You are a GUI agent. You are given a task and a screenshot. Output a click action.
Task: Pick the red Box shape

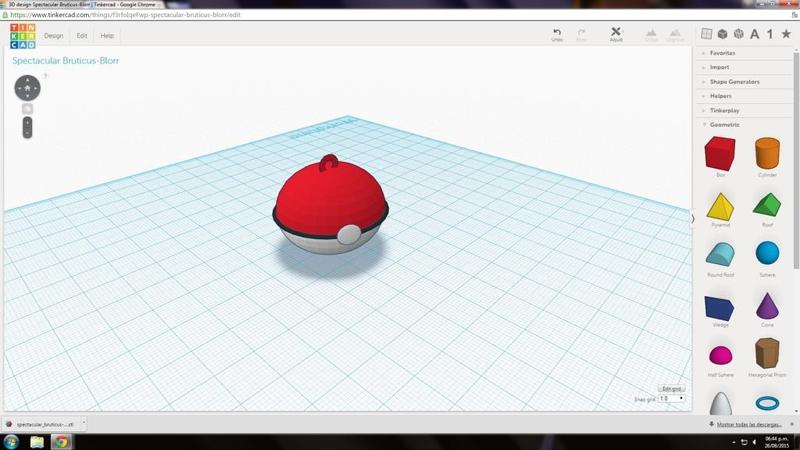(x=720, y=154)
